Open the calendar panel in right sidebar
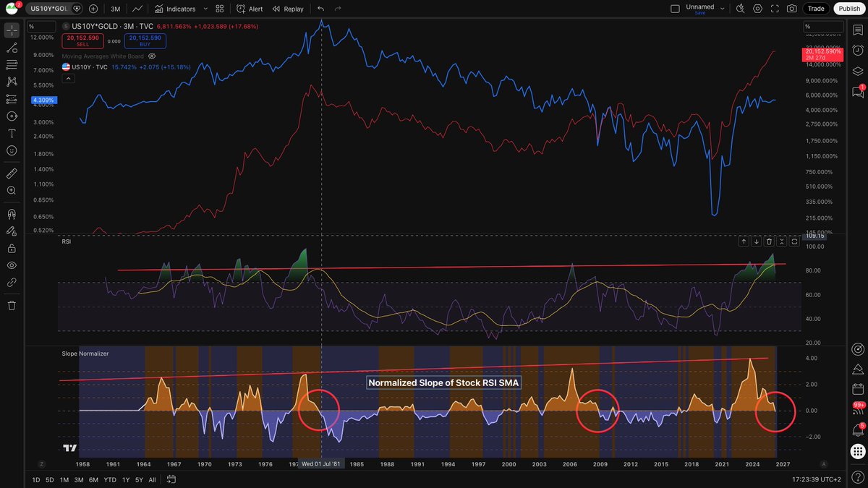Image resolution: width=868 pixels, height=488 pixels. click(858, 389)
